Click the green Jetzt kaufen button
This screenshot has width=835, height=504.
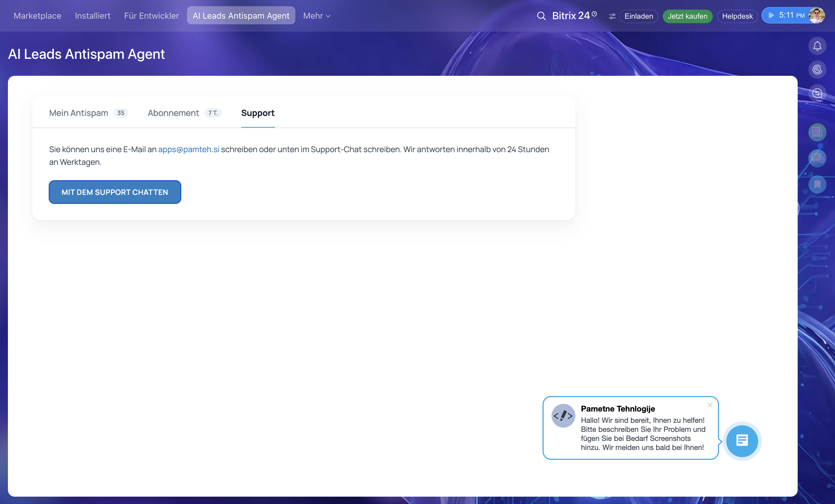pos(687,16)
